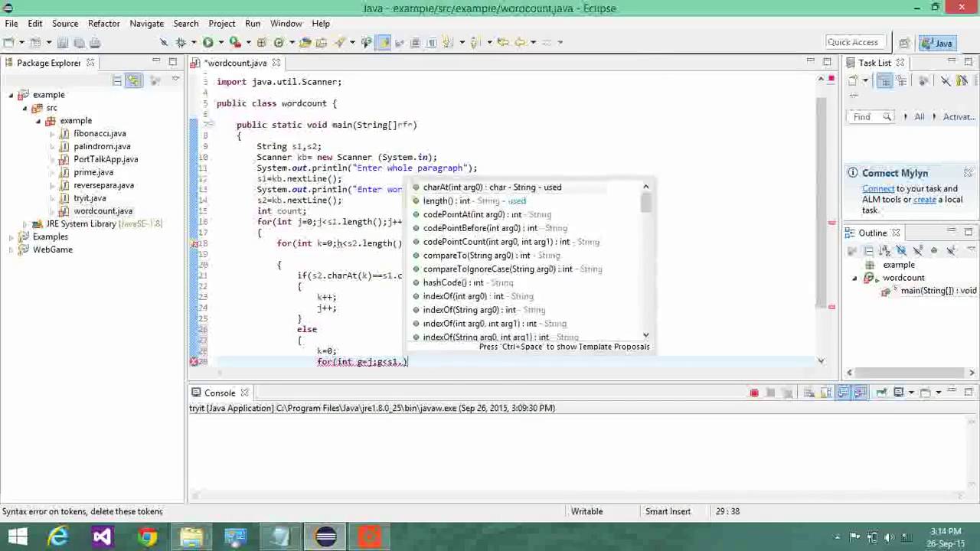Open the Refactor menu

click(x=103, y=24)
